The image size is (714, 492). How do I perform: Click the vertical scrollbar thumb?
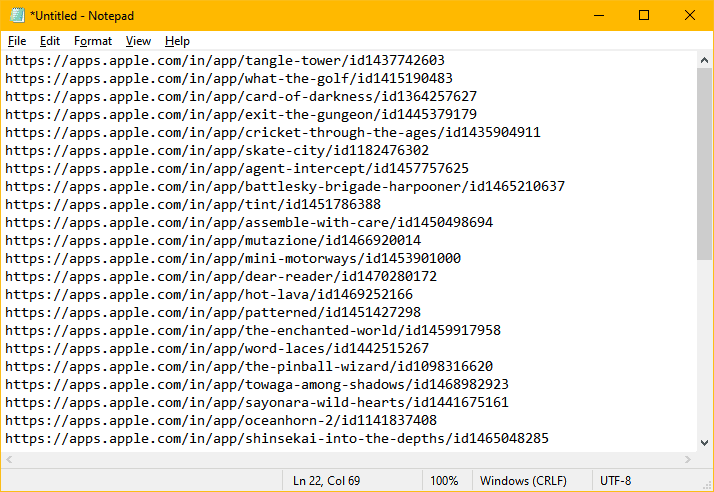704,164
